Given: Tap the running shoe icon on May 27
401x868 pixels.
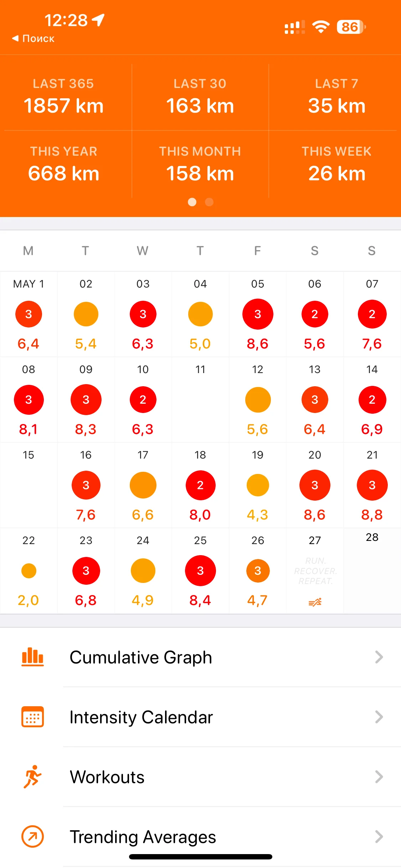Looking at the screenshot, I should (x=315, y=602).
